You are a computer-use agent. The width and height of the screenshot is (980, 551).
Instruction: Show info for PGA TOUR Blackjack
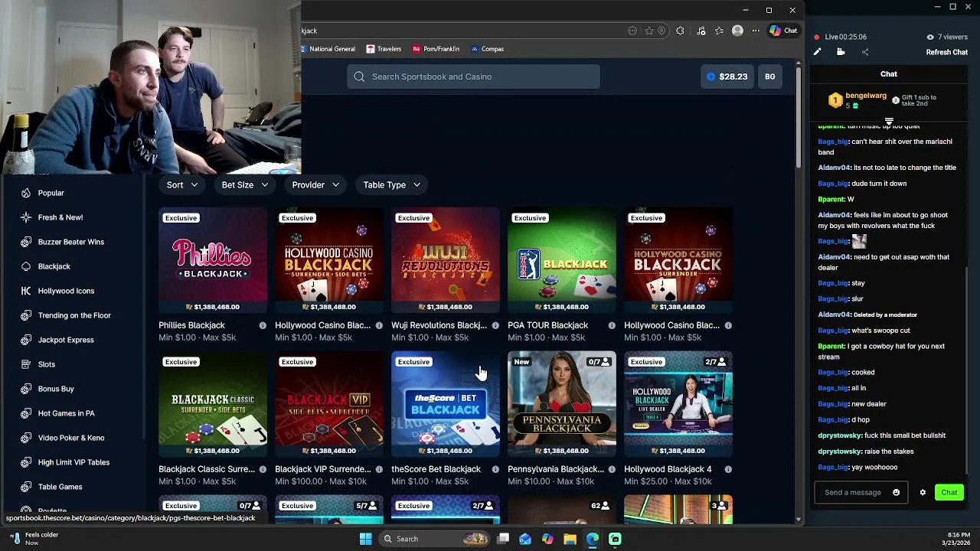click(x=612, y=325)
